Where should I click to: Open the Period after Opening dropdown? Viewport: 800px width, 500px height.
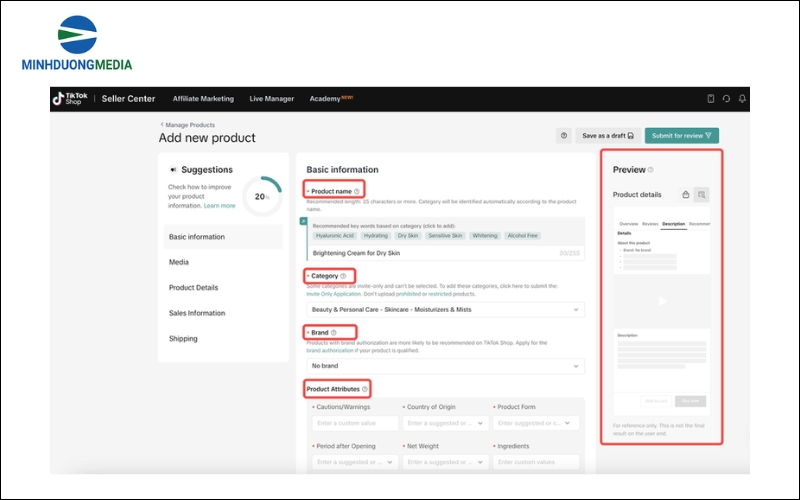pos(355,462)
